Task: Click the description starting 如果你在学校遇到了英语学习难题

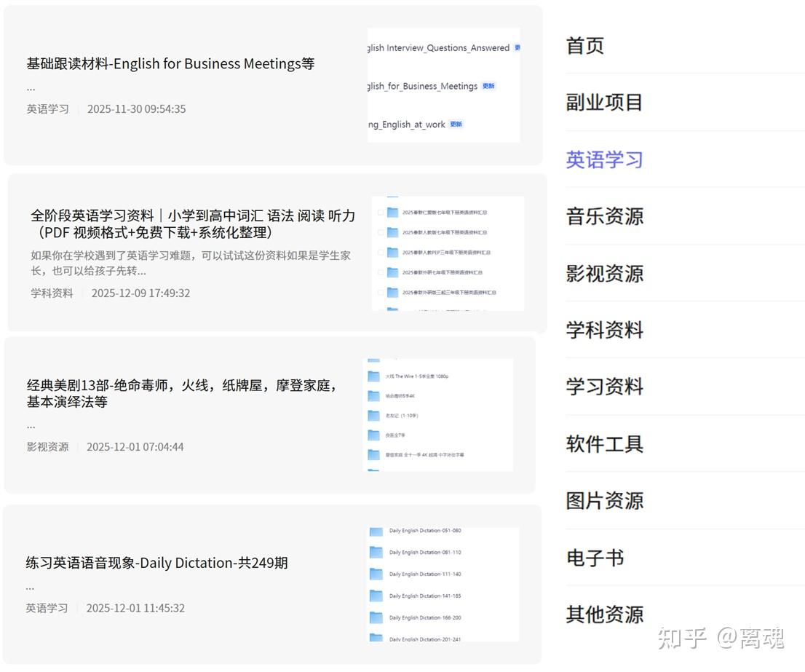Action: tap(191, 263)
